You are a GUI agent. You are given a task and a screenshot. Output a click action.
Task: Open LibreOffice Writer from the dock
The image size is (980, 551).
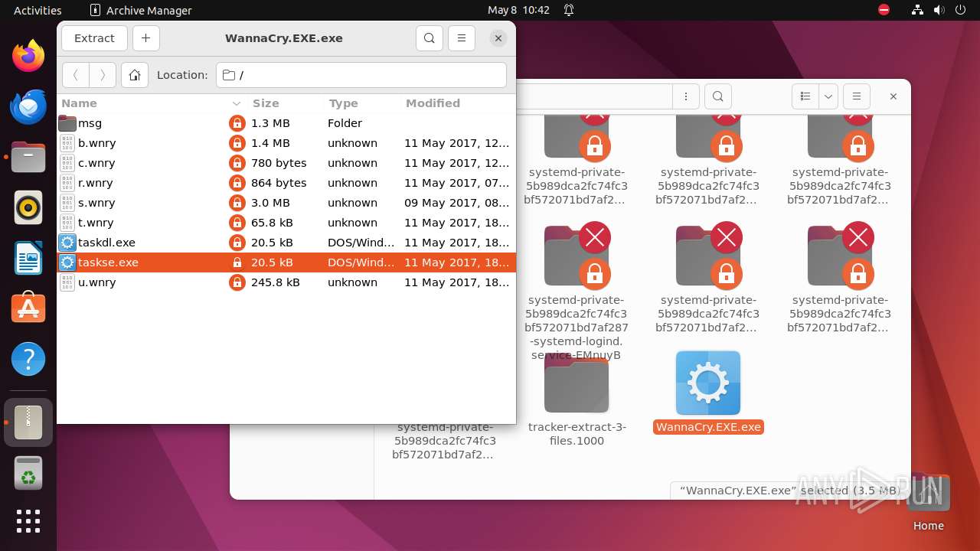pos(28,258)
